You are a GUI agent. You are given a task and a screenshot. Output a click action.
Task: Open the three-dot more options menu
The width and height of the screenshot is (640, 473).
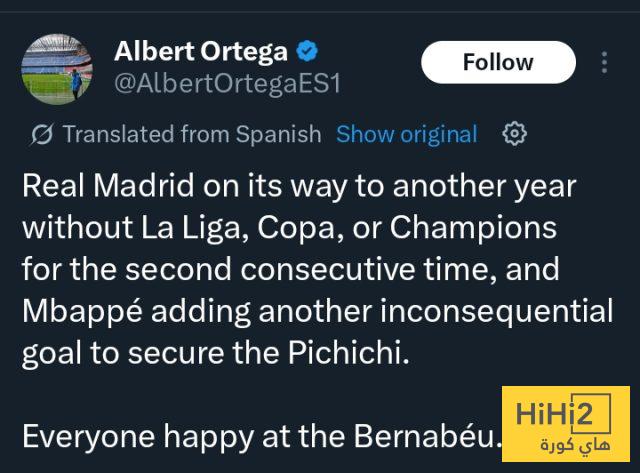point(604,62)
